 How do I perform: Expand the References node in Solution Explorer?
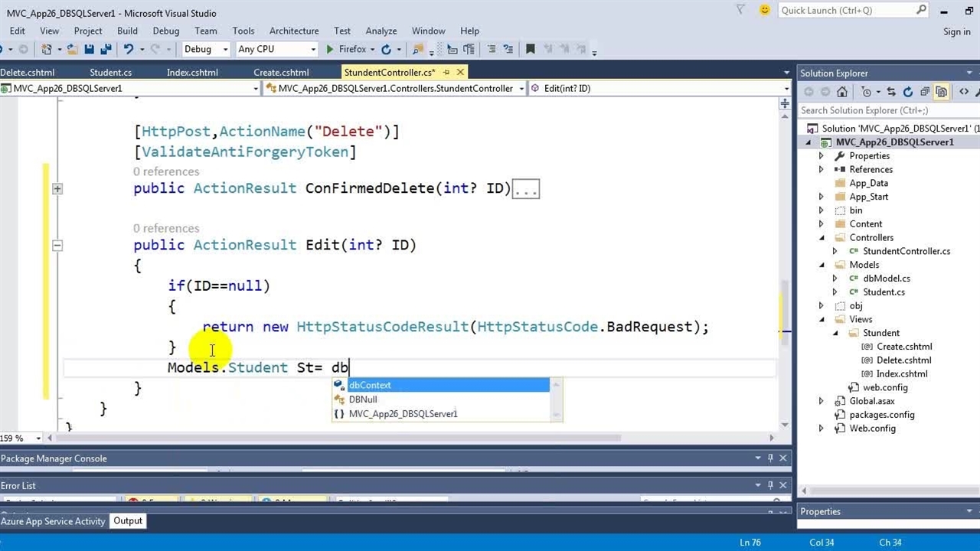pyautogui.click(x=822, y=169)
